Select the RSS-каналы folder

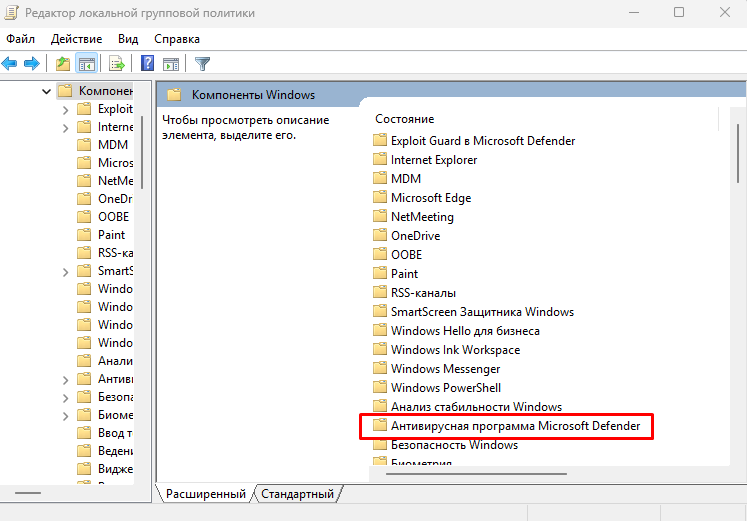414,293
